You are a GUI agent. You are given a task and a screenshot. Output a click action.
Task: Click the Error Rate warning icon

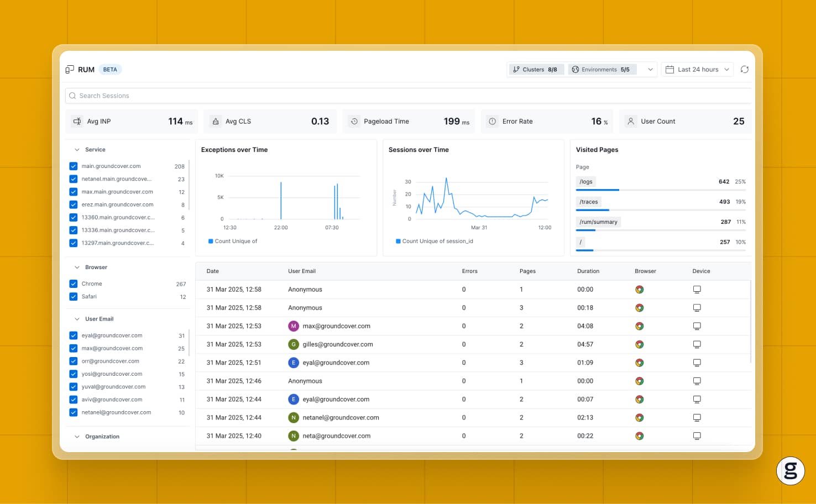point(492,121)
